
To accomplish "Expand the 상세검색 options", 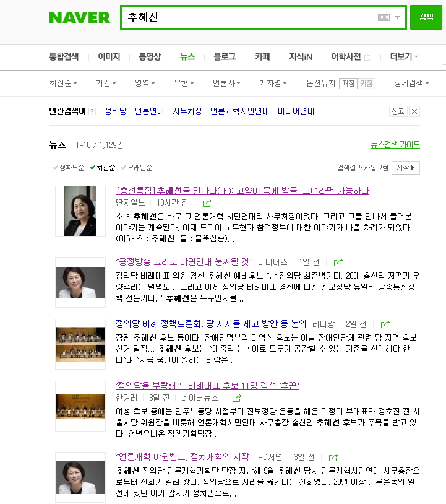I will click(411, 83).
